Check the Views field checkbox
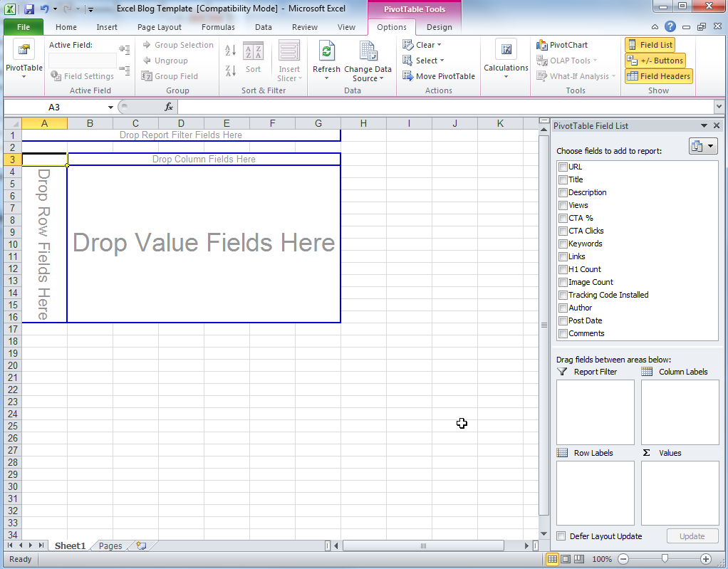 click(563, 205)
